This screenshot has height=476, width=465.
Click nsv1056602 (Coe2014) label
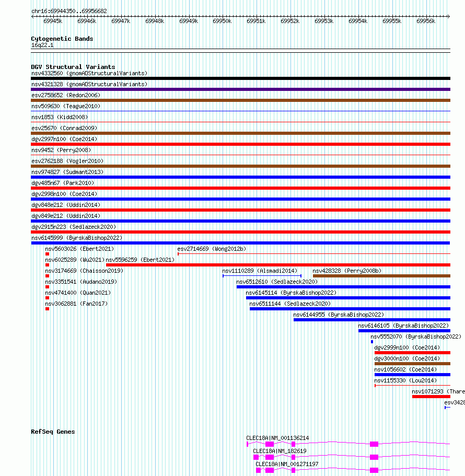coord(405,369)
